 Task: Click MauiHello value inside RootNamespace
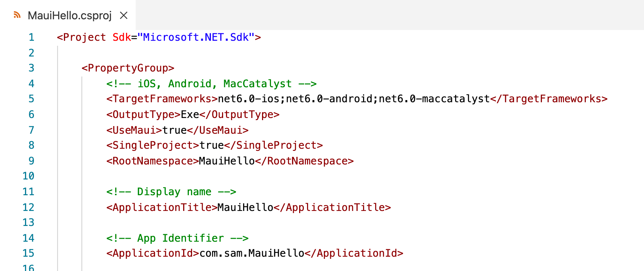(x=227, y=161)
